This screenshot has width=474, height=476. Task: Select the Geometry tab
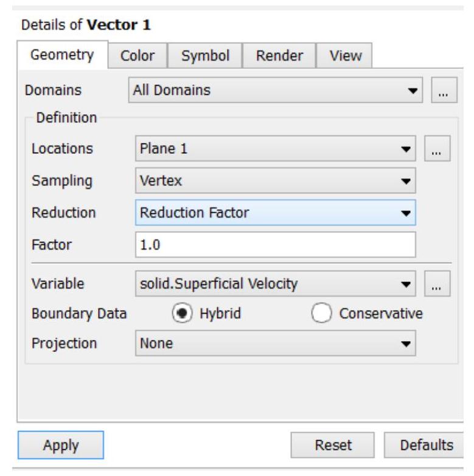[62, 55]
